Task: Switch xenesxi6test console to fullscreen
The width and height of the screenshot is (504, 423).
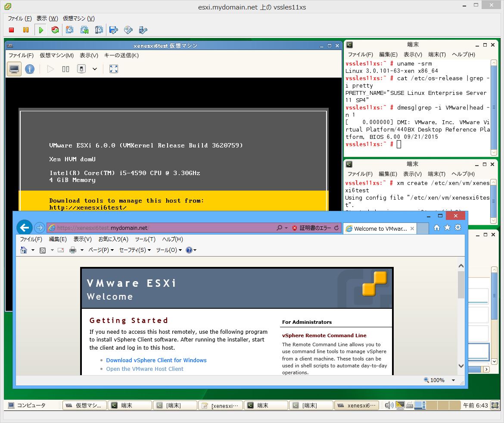Action: [113, 69]
